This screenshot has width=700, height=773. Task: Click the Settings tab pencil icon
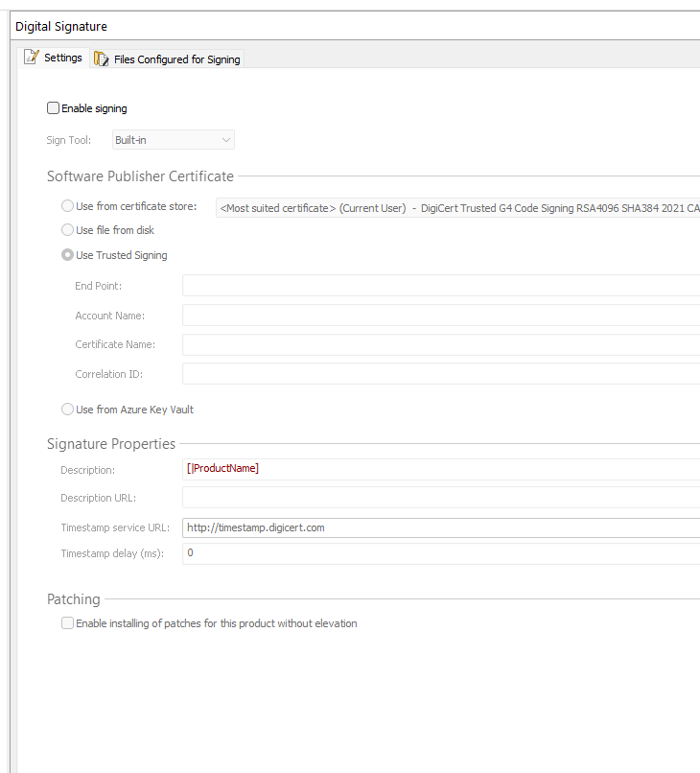click(32, 58)
